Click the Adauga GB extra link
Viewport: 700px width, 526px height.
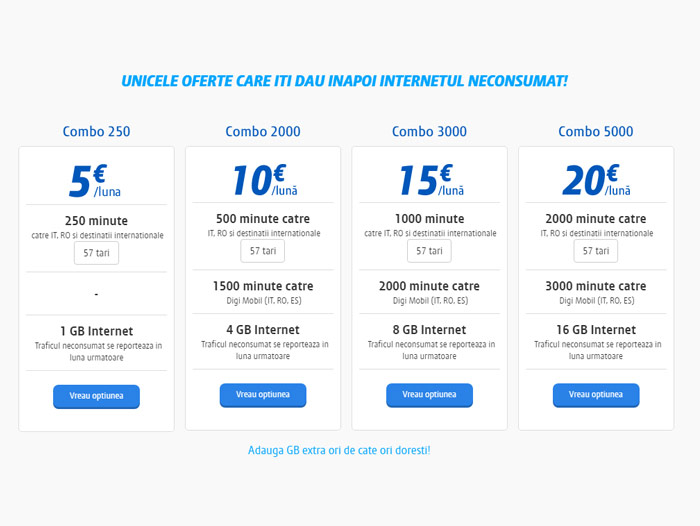[x=339, y=450]
